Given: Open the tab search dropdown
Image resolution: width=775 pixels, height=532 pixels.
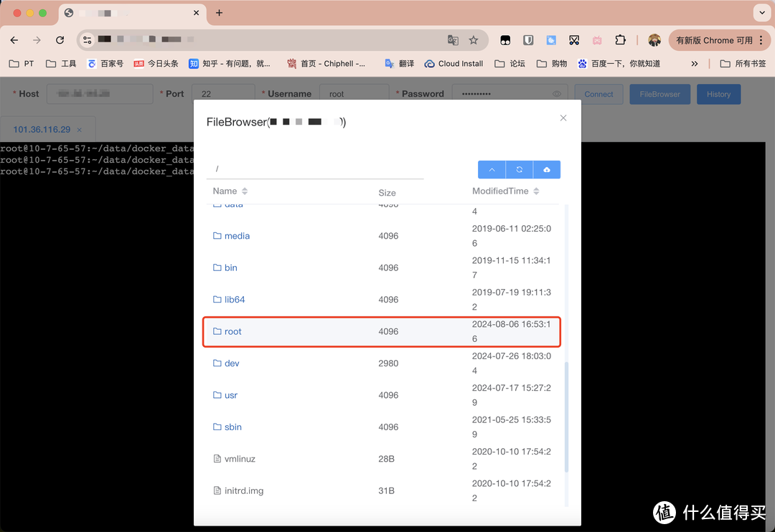Looking at the screenshot, I should tap(761, 13).
